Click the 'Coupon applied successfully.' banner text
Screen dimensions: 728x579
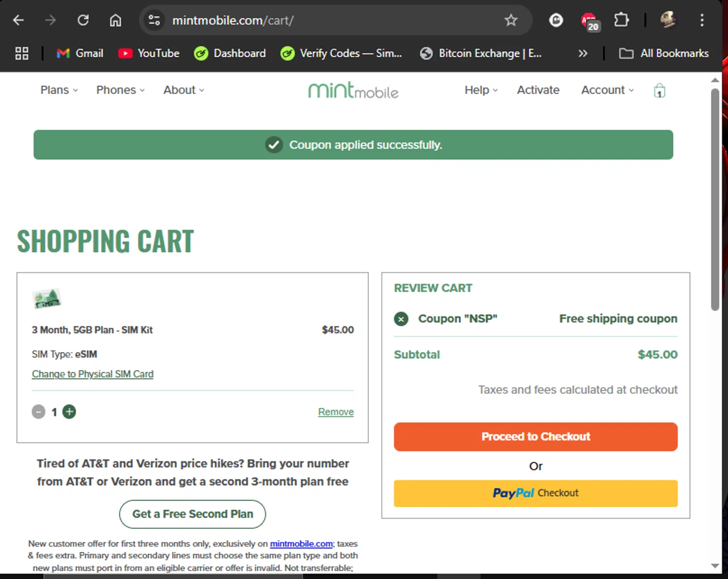coord(365,145)
